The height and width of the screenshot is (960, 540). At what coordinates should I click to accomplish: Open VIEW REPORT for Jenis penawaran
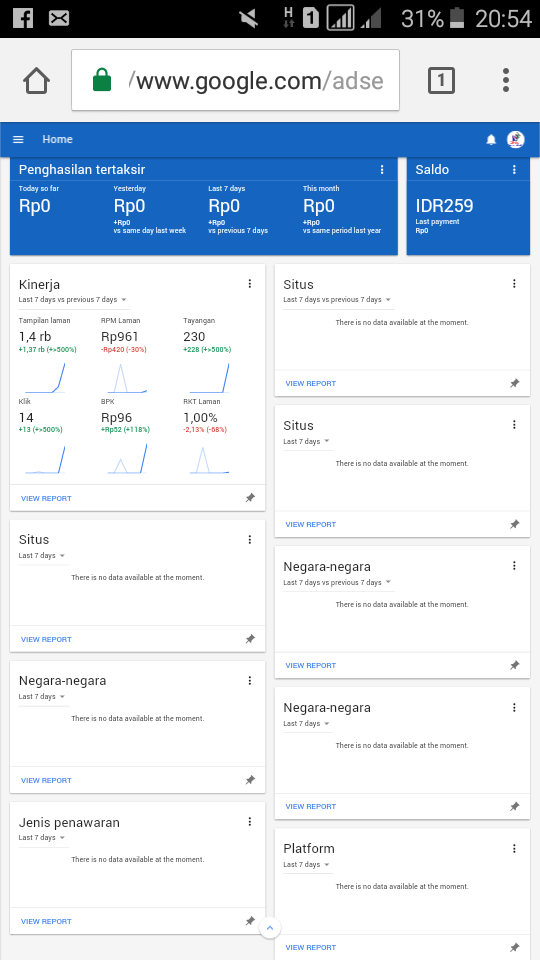pos(46,921)
